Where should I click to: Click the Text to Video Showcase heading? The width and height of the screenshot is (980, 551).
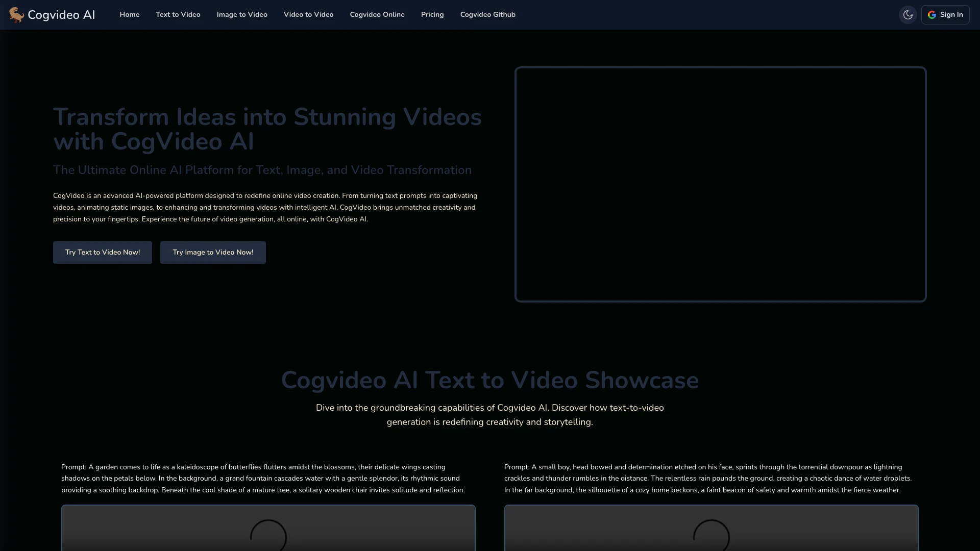pos(489,380)
